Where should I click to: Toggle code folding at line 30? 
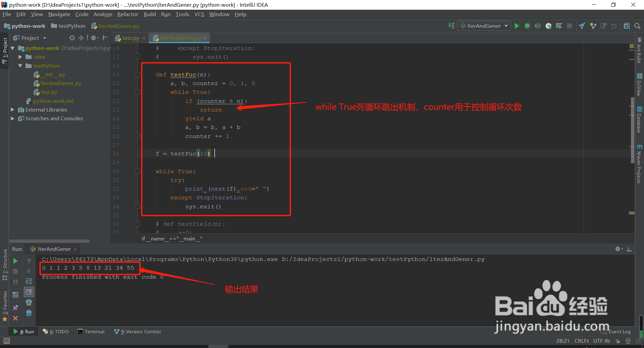pyautogui.click(x=138, y=171)
